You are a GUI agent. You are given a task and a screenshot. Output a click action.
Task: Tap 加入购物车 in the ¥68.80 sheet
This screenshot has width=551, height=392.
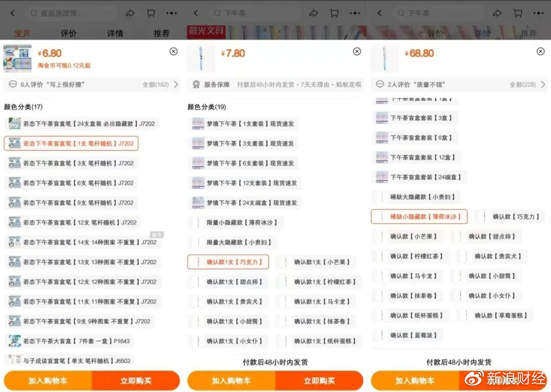pos(415,381)
